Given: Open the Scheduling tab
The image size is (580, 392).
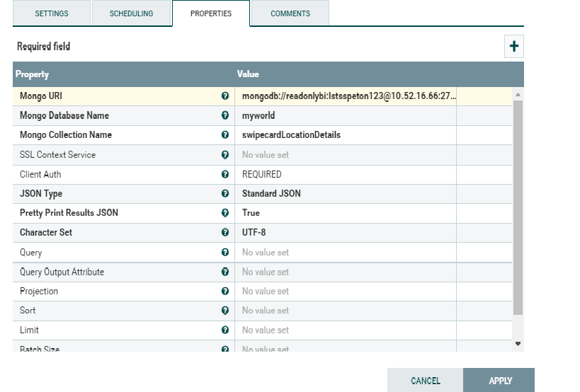Looking at the screenshot, I should coord(131,13).
